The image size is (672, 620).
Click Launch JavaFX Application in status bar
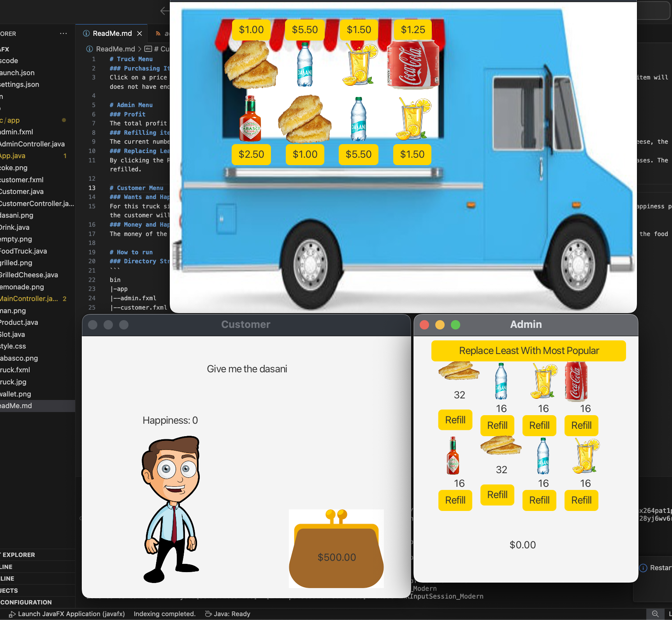[x=67, y=614]
